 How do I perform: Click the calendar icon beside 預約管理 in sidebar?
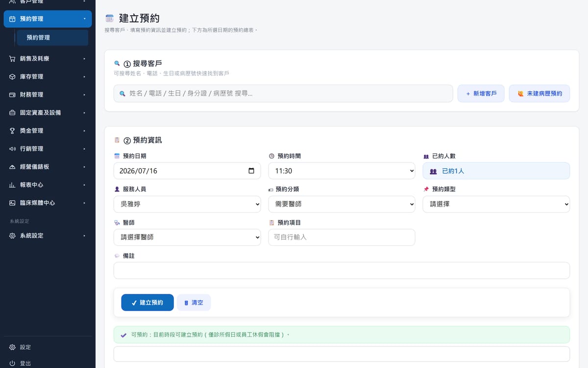pyautogui.click(x=12, y=19)
